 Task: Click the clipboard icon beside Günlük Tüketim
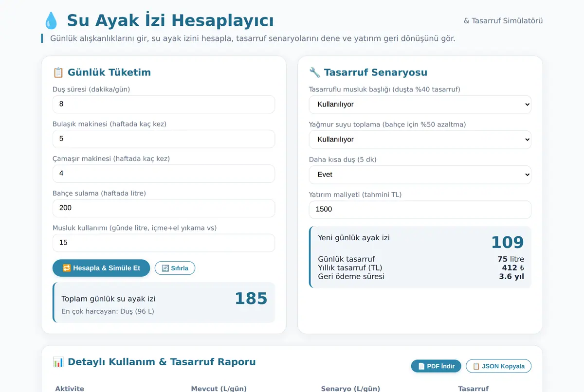(58, 72)
